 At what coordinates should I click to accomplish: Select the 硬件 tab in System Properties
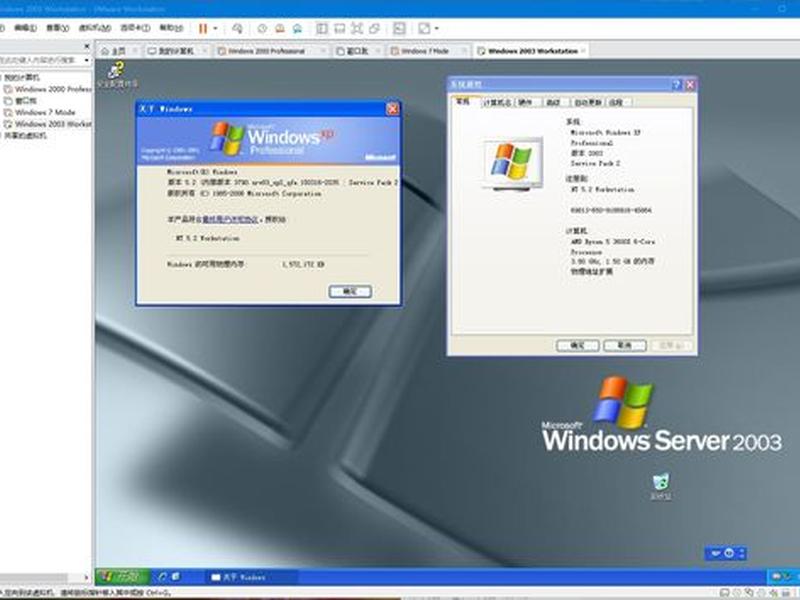526,103
